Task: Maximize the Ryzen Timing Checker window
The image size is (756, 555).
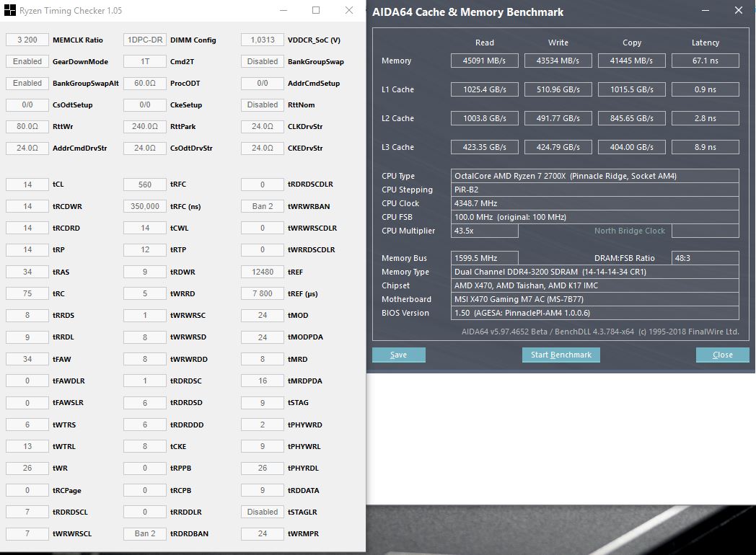Action: 316,10
